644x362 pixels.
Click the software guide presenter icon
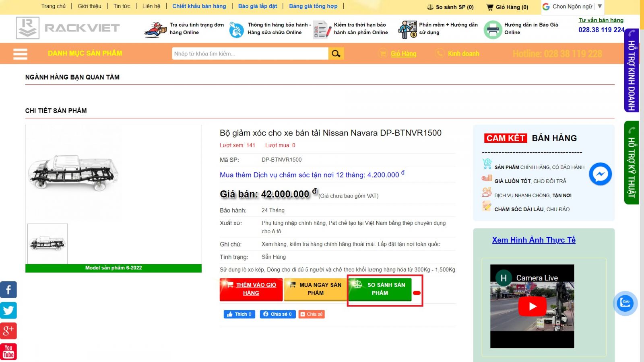(x=408, y=29)
